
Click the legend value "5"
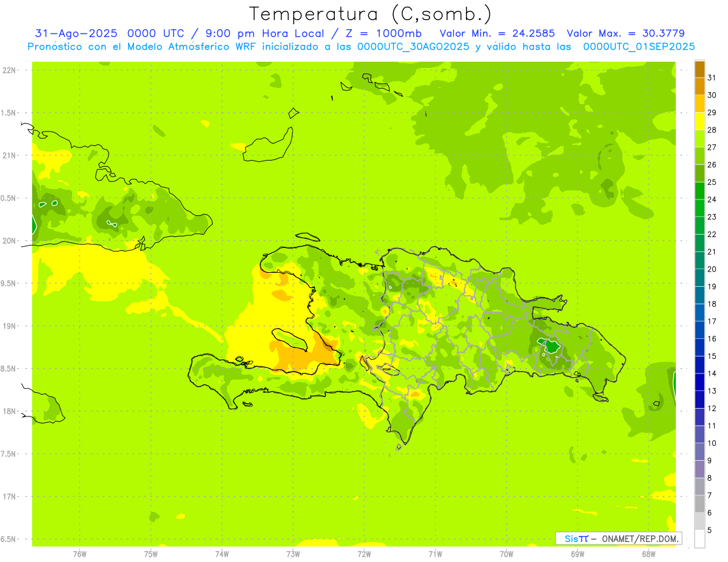pos(709,530)
